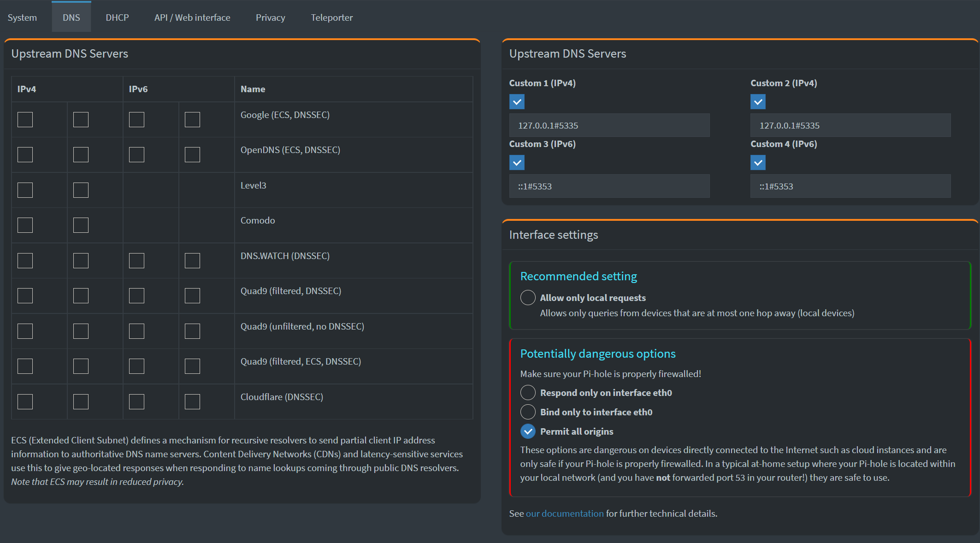980x543 pixels.
Task: Tick second IPv6 box for Quad9 unfiltered
Action: pyautogui.click(x=192, y=331)
